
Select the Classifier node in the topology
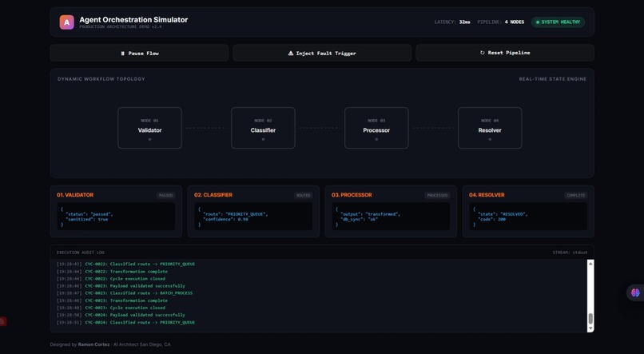coord(263,128)
